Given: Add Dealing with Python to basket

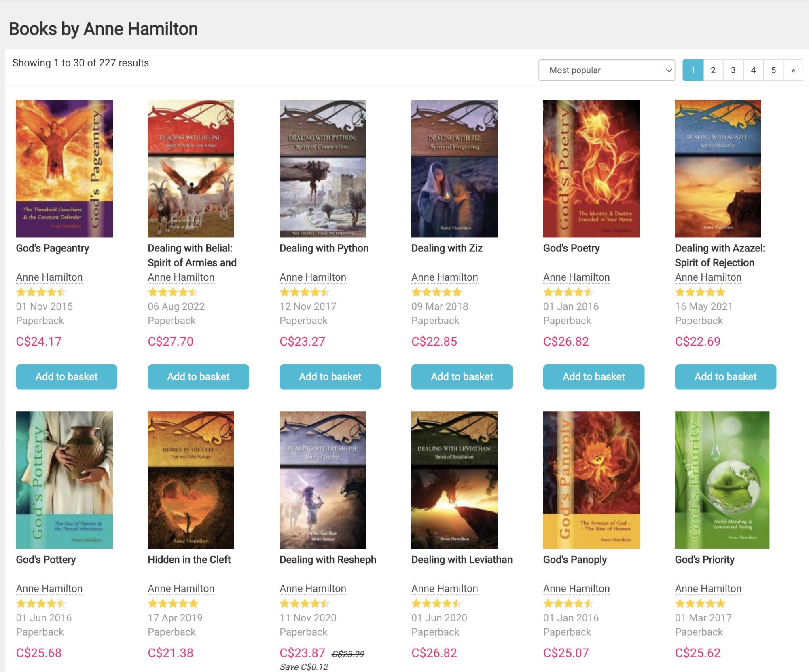Looking at the screenshot, I should (x=330, y=377).
